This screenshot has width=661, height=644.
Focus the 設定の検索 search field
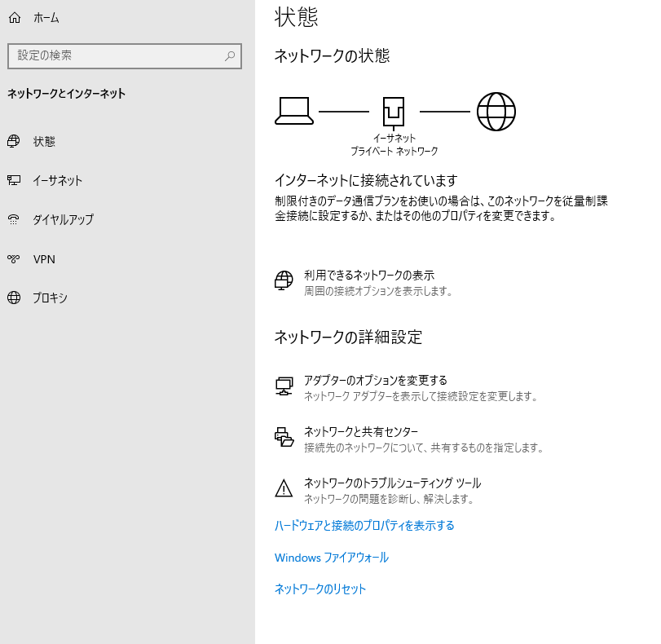pyautogui.click(x=125, y=55)
